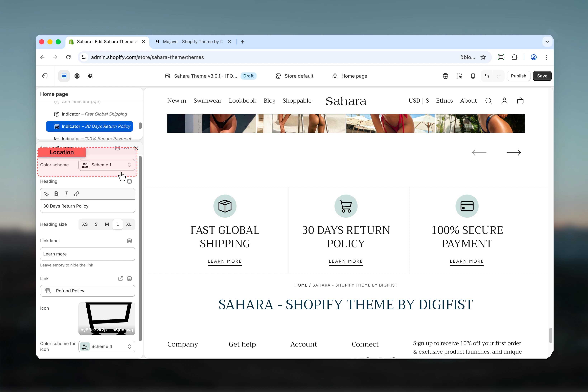Toggle bold formatting in Heading editor
Viewport: 588px width, 392px height.
click(56, 194)
